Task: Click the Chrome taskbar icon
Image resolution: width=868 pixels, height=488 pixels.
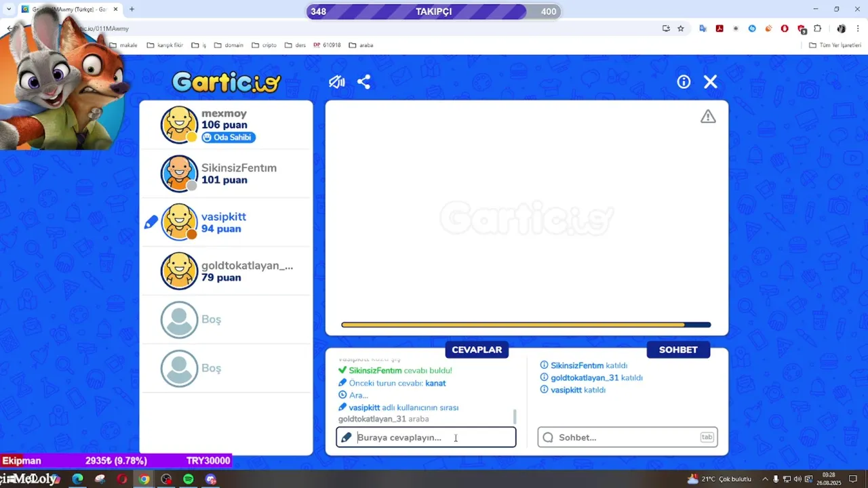Action: (144, 479)
